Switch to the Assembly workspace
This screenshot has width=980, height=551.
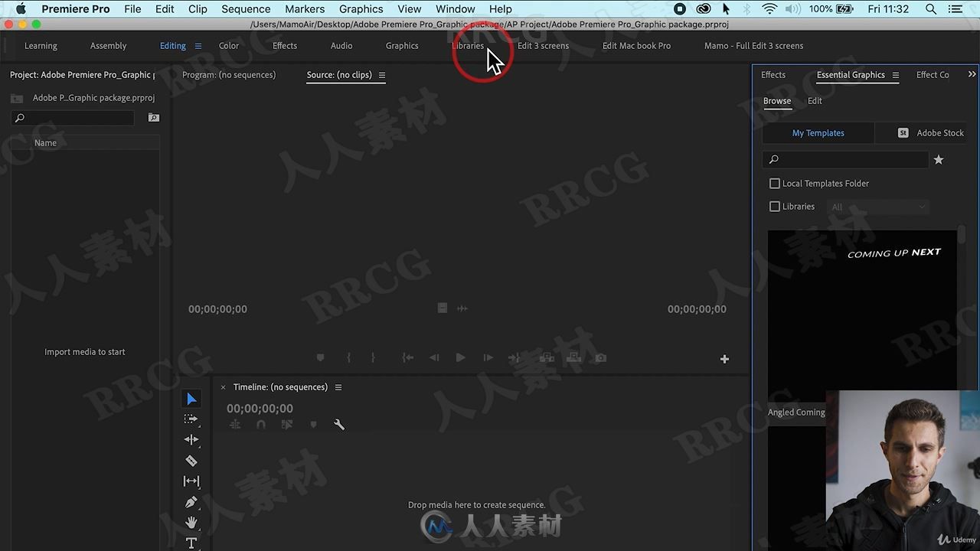(108, 46)
